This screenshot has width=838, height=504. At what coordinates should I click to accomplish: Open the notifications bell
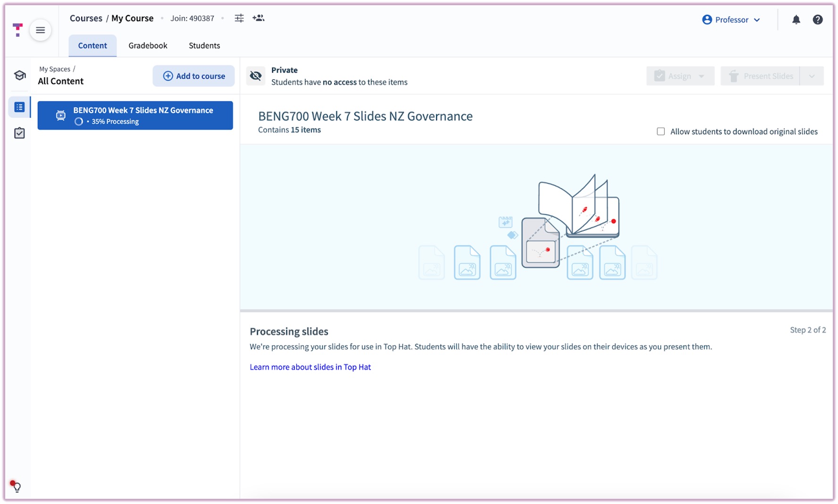tap(796, 20)
